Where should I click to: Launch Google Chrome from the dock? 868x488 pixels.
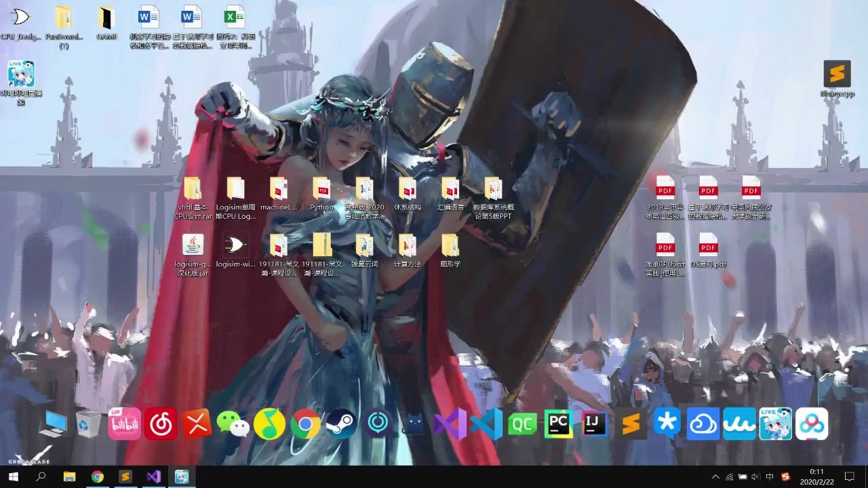coord(305,424)
